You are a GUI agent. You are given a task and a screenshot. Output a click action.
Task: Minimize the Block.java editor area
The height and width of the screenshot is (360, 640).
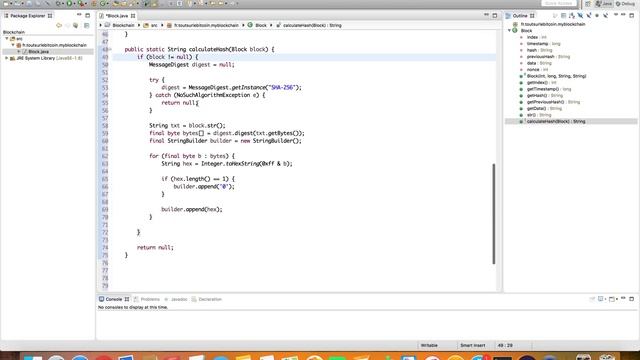tap(486, 15)
